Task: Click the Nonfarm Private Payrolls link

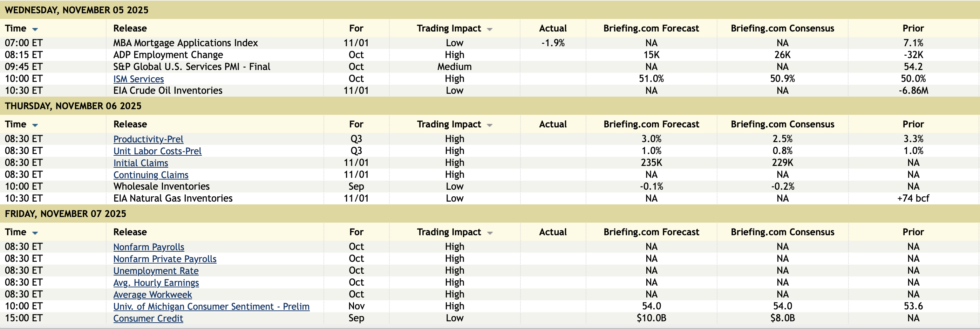Action: (x=165, y=259)
